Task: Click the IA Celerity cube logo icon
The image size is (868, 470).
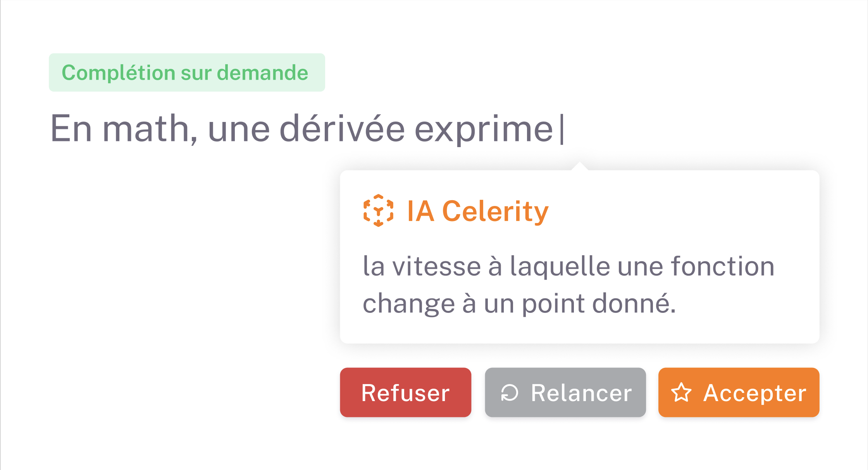Action: (x=378, y=211)
